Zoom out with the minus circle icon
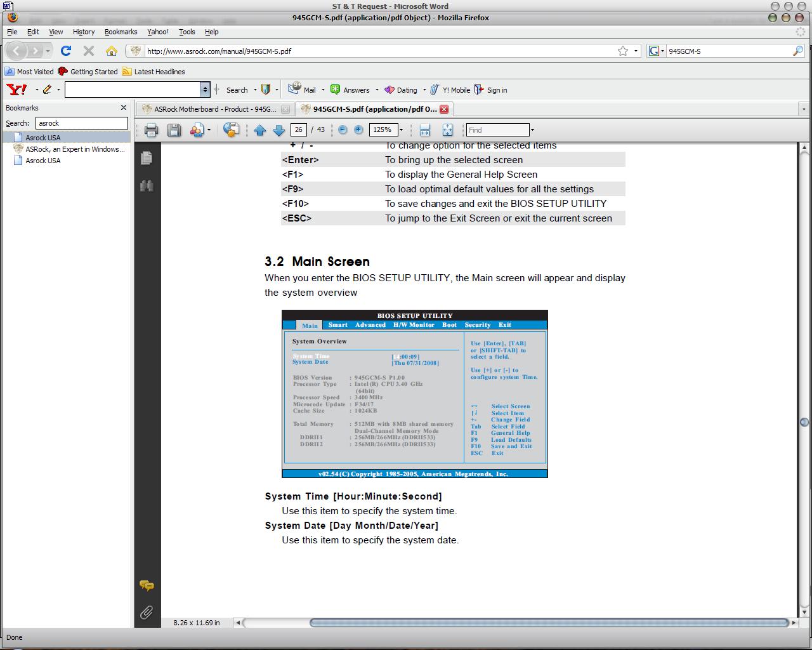The width and height of the screenshot is (812, 650). point(343,129)
